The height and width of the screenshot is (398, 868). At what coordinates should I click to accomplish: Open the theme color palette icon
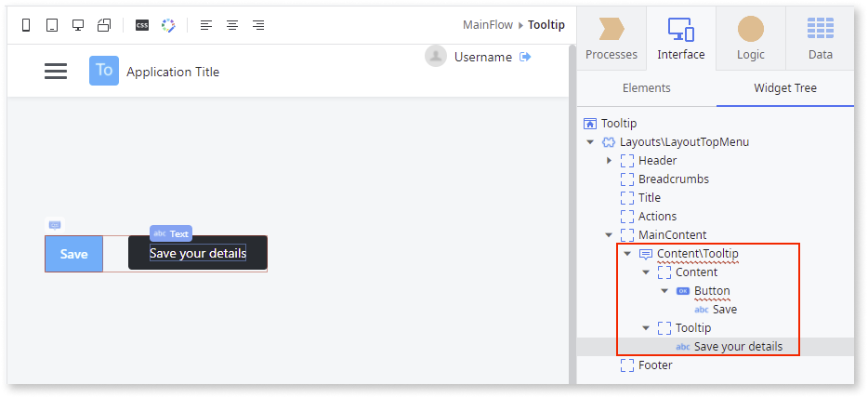coord(168,25)
